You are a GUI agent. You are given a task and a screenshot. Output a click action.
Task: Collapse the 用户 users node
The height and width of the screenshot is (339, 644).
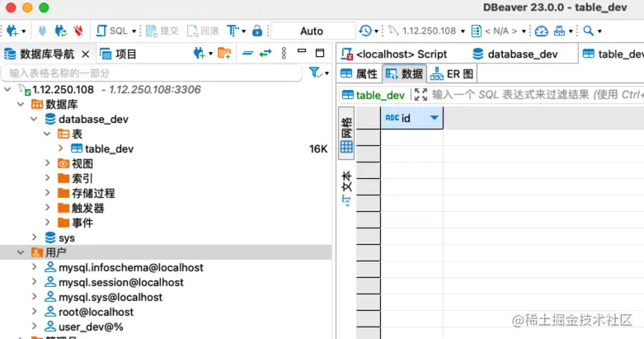pyautogui.click(x=21, y=252)
